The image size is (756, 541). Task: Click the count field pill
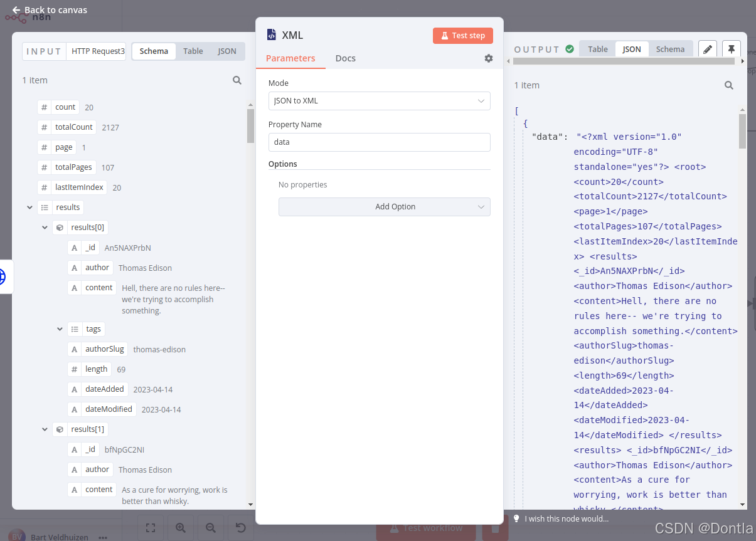[x=58, y=107]
